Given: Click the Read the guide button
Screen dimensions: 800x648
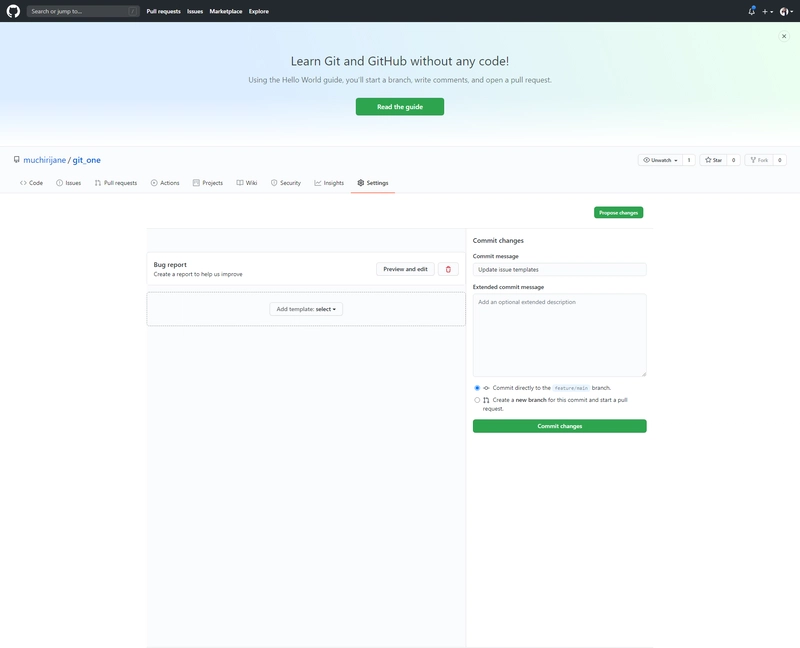Looking at the screenshot, I should (400, 107).
